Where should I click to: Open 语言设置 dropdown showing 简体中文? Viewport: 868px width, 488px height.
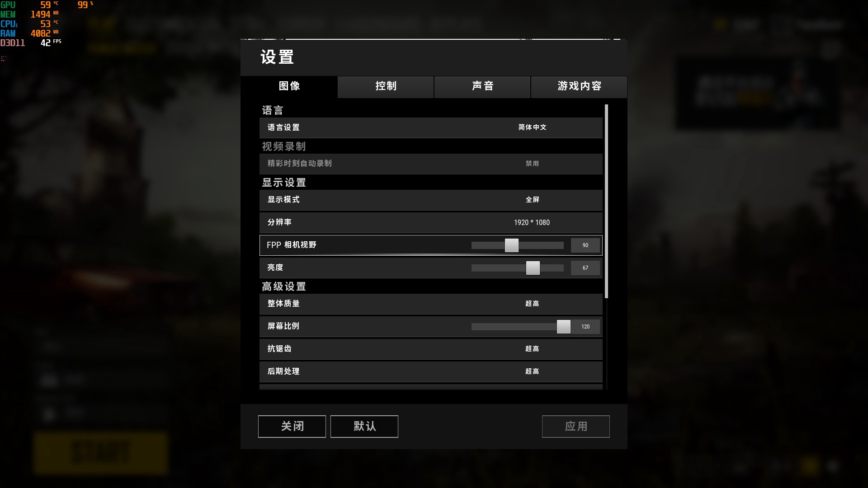pos(431,128)
